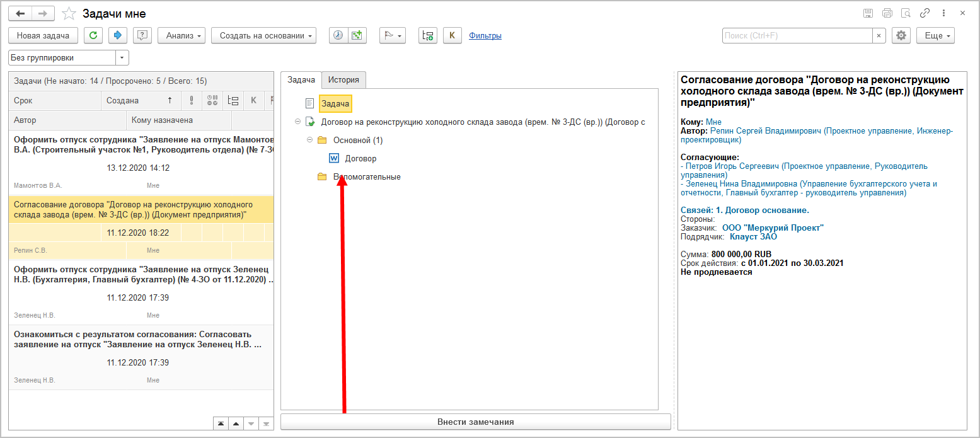Image resolution: width=980 pixels, height=438 pixels.
Task: Click the question mark speech-bubble icon
Action: [142, 35]
